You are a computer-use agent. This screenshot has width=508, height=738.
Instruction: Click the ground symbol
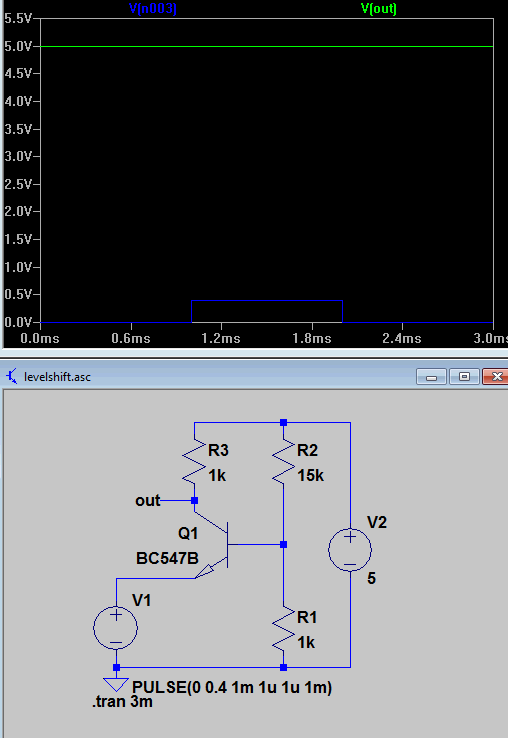pyautogui.click(x=116, y=684)
